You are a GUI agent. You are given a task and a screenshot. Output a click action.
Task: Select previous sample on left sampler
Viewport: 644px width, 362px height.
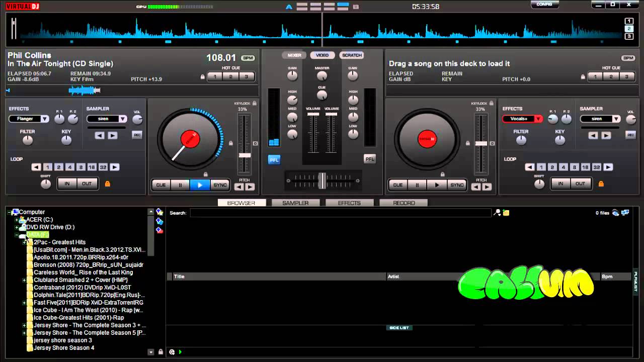(x=100, y=135)
